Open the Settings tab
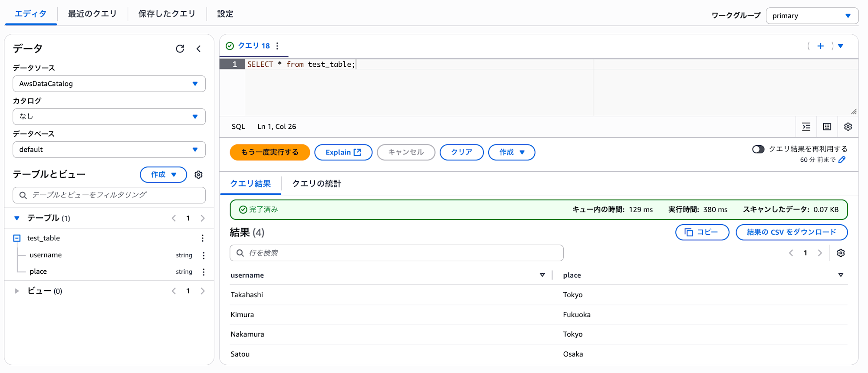 (225, 14)
